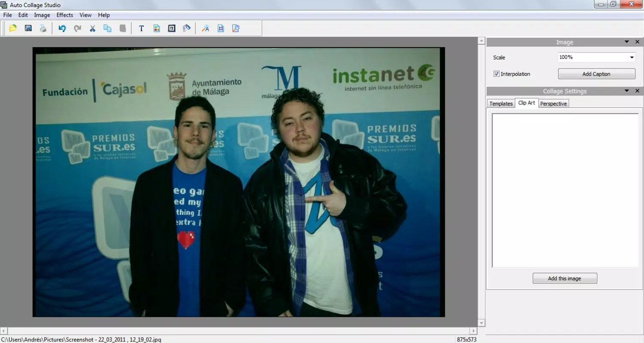Click the greyed-out redo arrow
This screenshot has width=644, height=343.
click(77, 28)
